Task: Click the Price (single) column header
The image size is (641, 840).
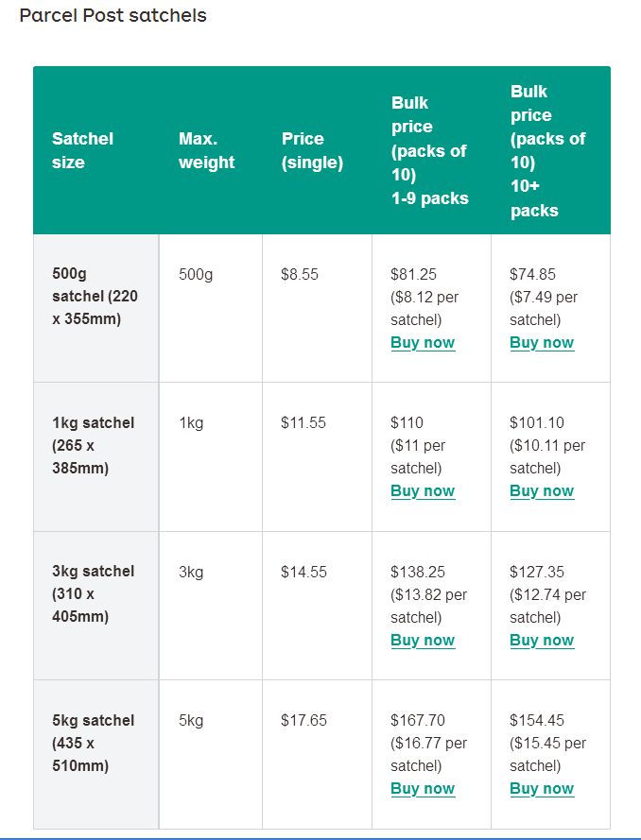Action: 312,150
